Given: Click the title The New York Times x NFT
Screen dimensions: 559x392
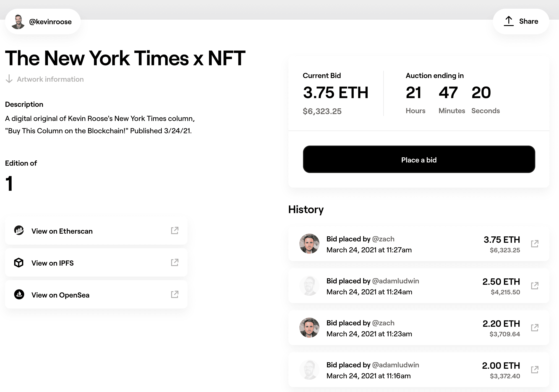Looking at the screenshot, I should point(125,58).
